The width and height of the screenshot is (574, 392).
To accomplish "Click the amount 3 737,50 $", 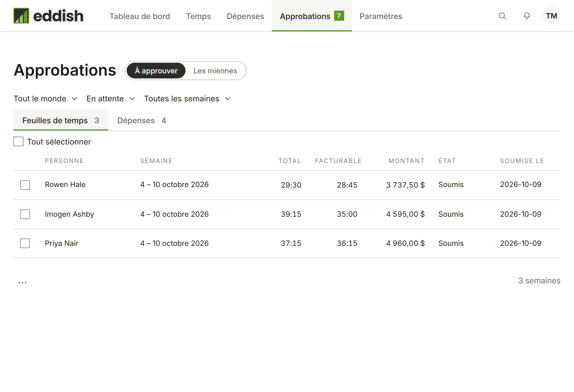I will click(x=405, y=185).
